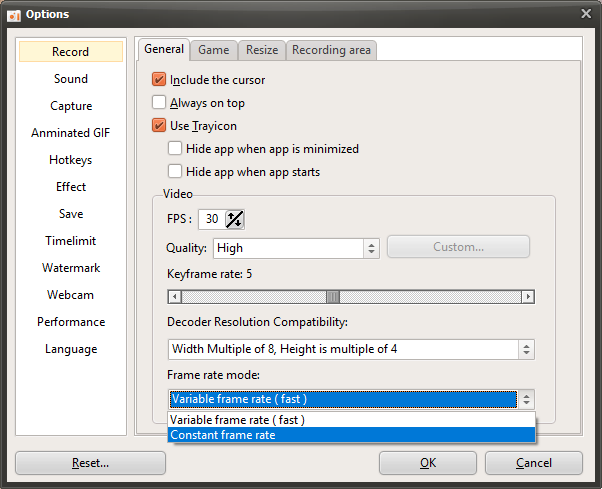602x489 pixels.
Task: Click keyframe slider right arrow
Action: [528, 297]
